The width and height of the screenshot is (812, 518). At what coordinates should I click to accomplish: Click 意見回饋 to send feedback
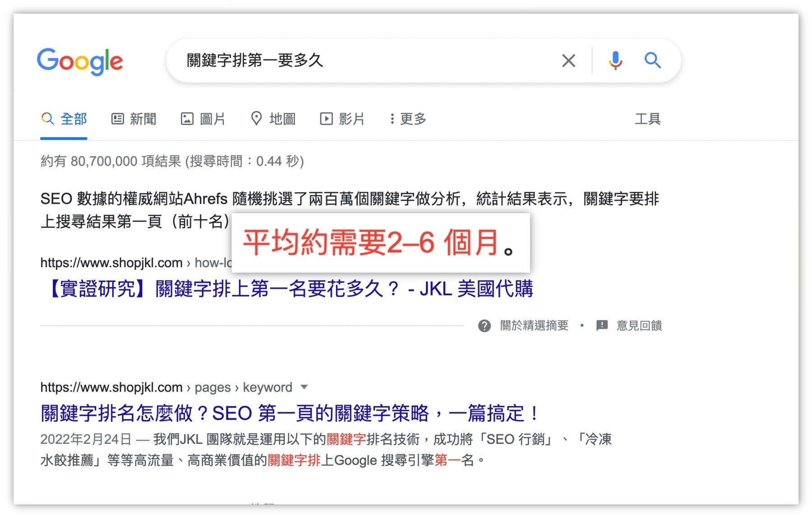pos(639,326)
